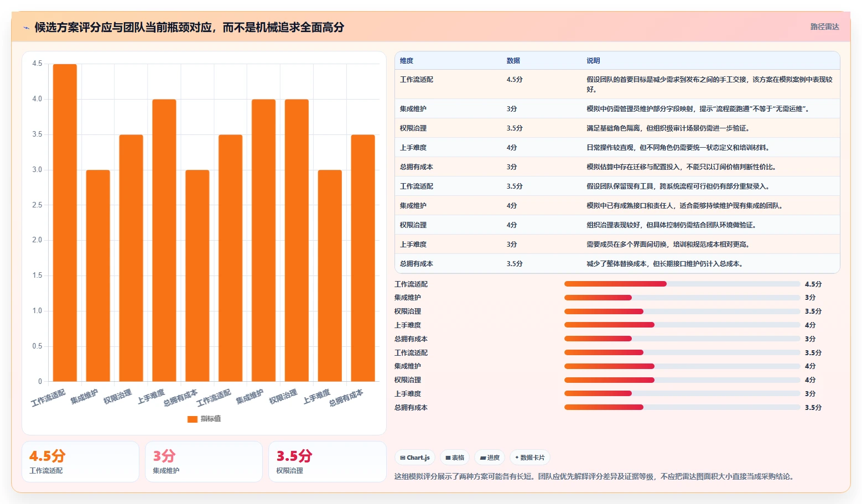Click table text 日常操作较直观
Viewport: 862px width, 504px height.
click(x=610, y=148)
